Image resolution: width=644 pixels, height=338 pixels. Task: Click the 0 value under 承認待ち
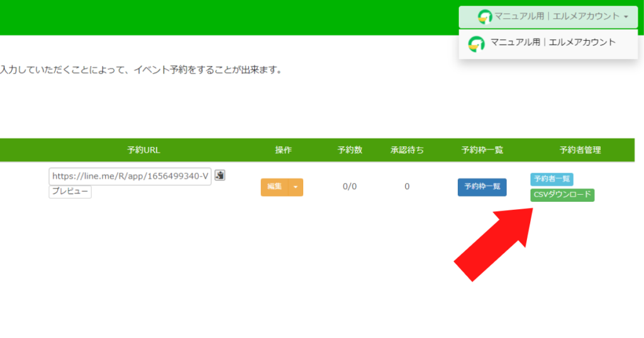(407, 187)
